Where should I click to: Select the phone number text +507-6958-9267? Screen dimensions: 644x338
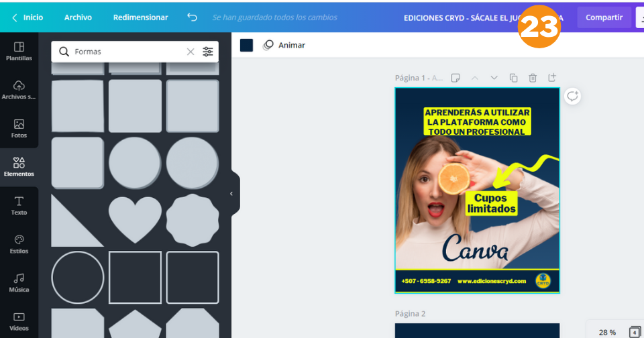click(x=426, y=281)
